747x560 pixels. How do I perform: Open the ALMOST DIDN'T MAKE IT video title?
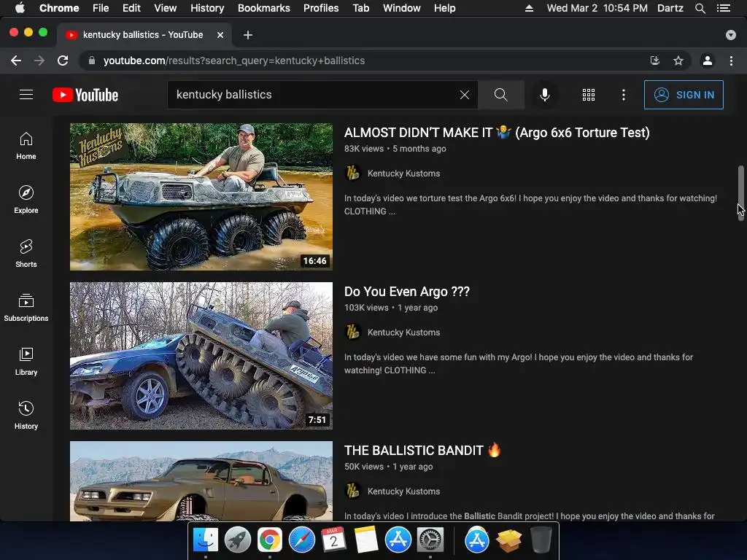[x=497, y=133]
